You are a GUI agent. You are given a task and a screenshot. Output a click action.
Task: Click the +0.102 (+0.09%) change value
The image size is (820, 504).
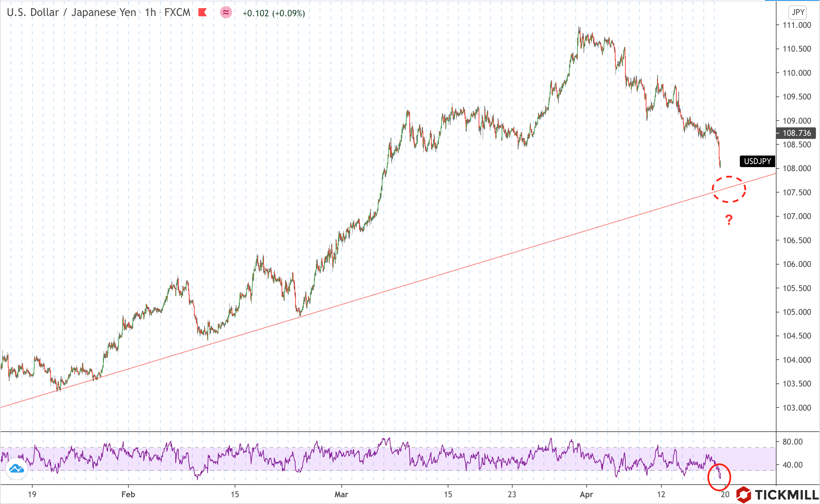tap(274, 13)
